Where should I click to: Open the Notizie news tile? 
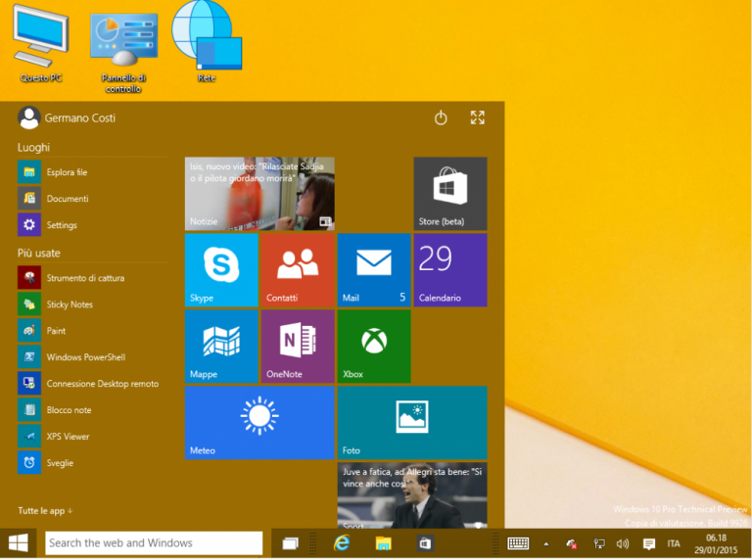(259, 194)
